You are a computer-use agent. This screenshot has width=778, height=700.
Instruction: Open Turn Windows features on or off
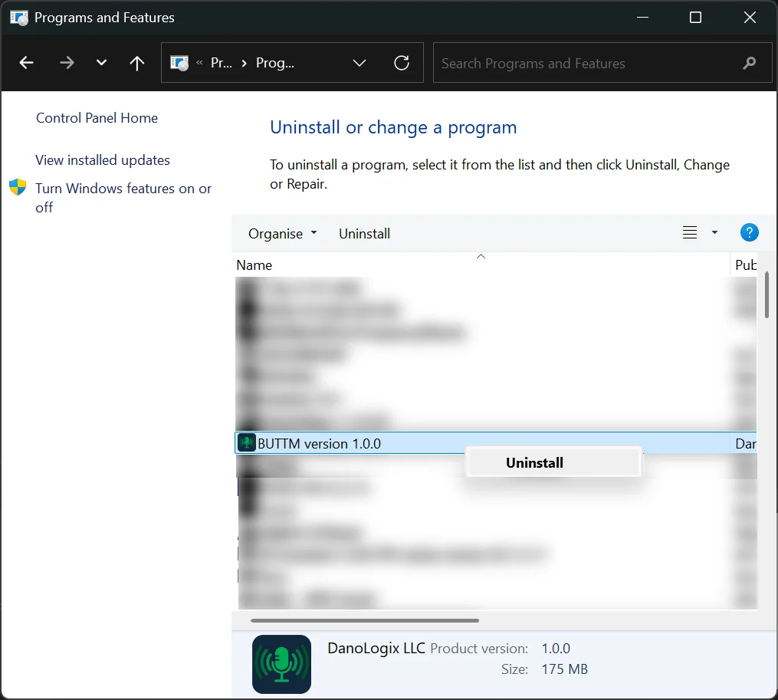point(123,198)
